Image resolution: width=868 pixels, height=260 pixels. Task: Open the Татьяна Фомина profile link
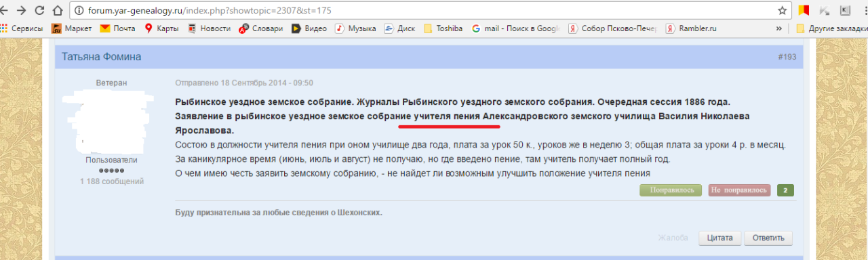(x=102, y=57)
